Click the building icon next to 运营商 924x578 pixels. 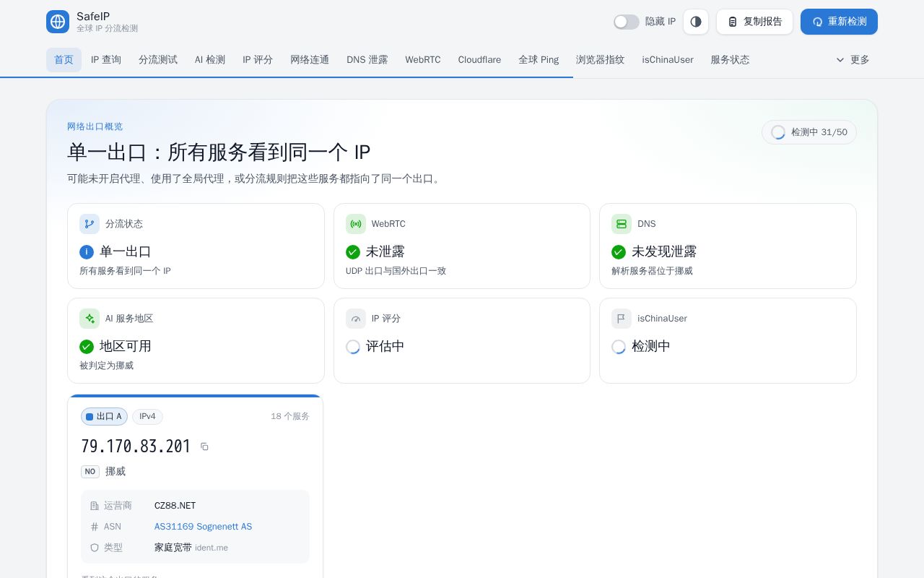tap(95, 506)
